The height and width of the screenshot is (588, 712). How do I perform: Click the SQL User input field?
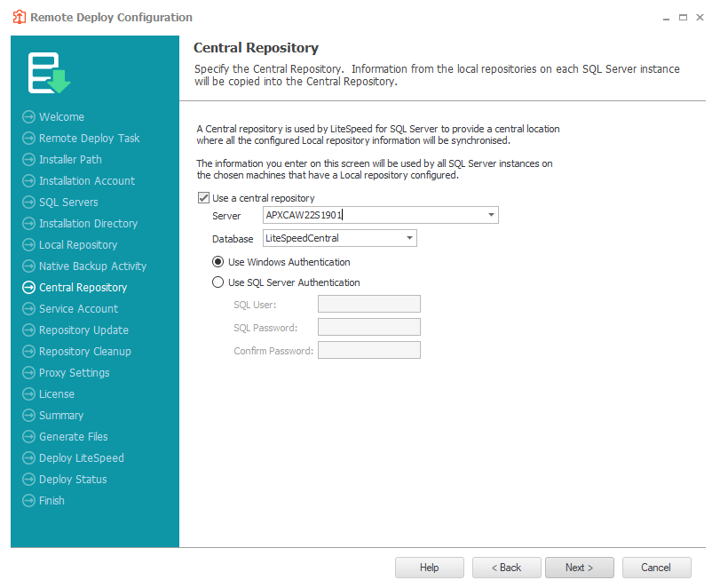coord(369,304)
